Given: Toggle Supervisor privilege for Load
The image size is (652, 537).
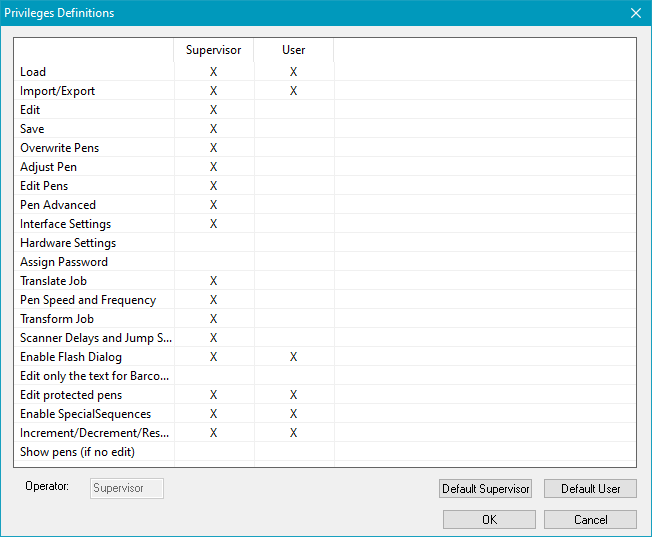Looking at the screenshot, I should tap(214, 72).
